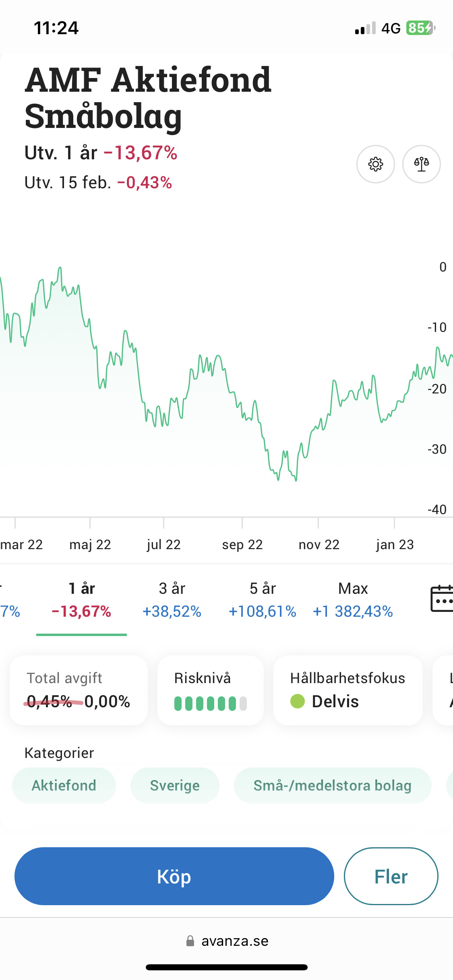Viewport: 453px width, 980px height.
Task: Select the 1 år period tab
Action: [81, 600]
